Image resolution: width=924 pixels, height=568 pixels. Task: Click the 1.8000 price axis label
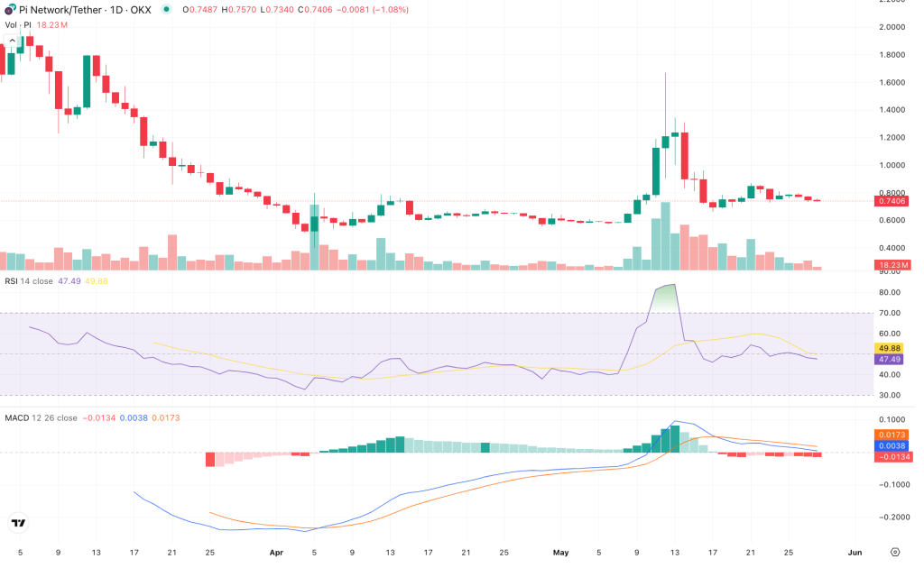point(892,55)
